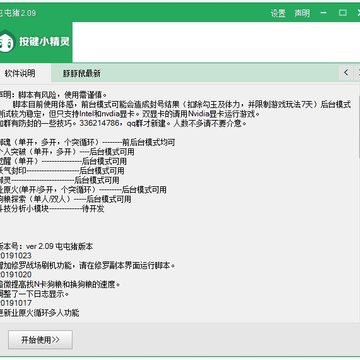
Task: Click the 待开发 module line
Action: click(x=52, y=209)
